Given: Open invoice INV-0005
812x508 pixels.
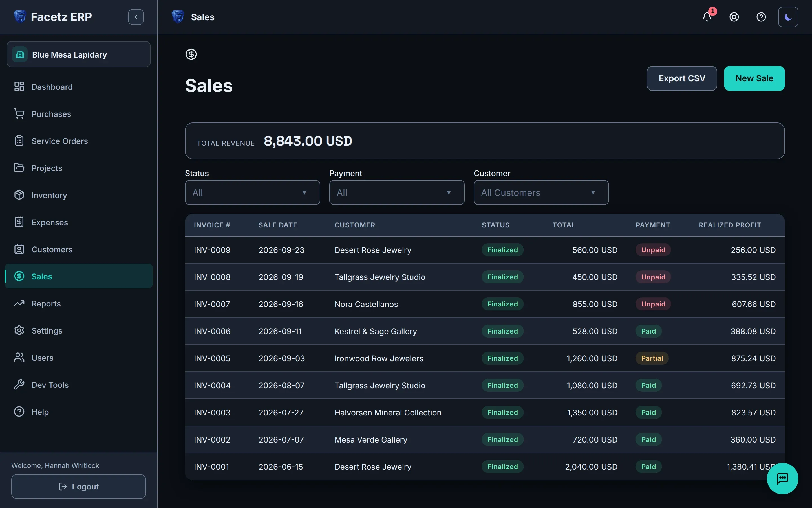Looking at the screenshot, I should [212, 358].
